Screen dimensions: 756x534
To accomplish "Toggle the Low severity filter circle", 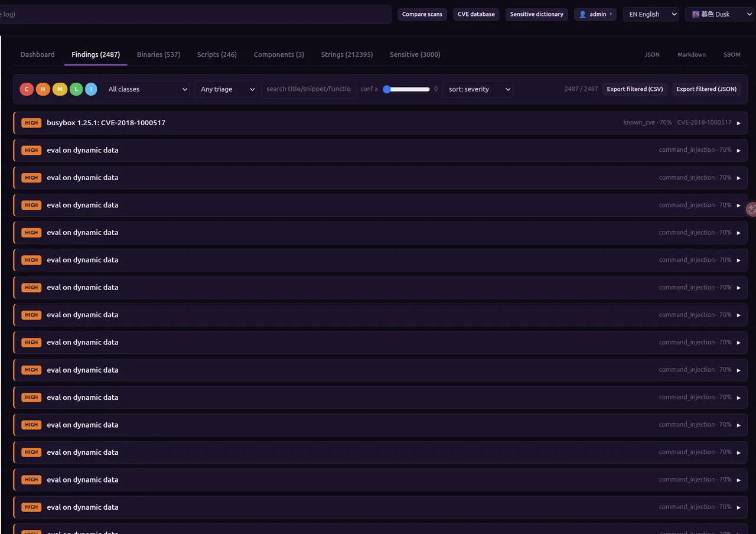I will pos(76,89).
